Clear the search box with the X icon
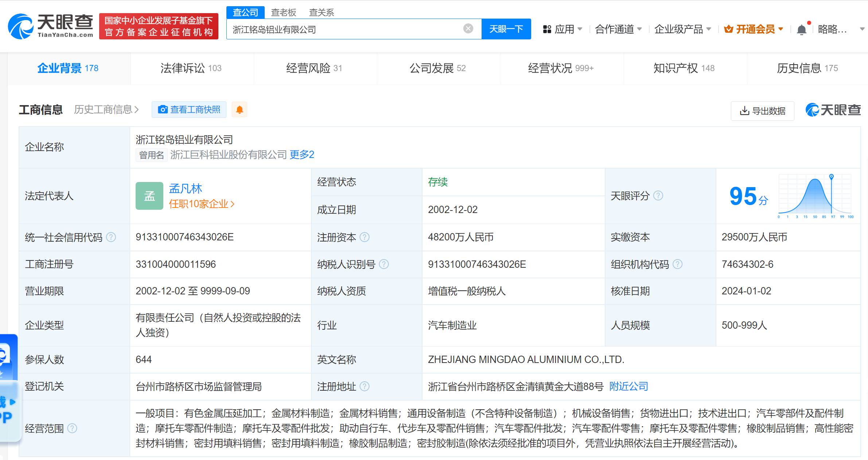Screen dimensions: 868x460 click(468, 28)
